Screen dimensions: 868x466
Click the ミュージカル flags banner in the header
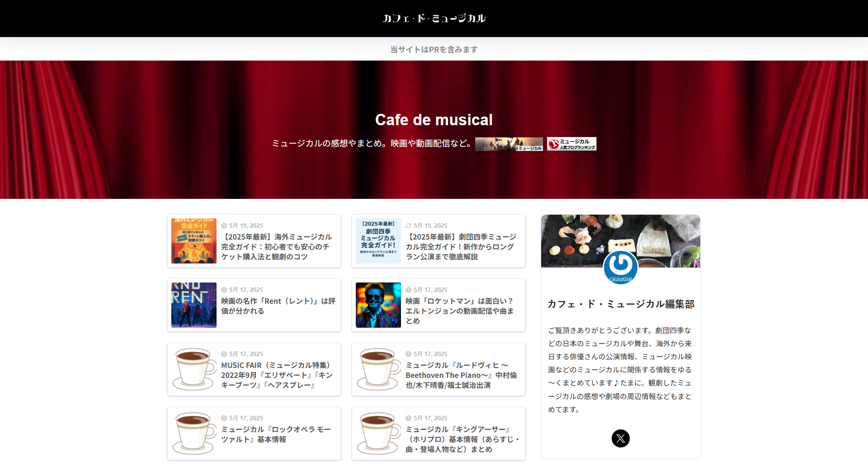(509, 143)
